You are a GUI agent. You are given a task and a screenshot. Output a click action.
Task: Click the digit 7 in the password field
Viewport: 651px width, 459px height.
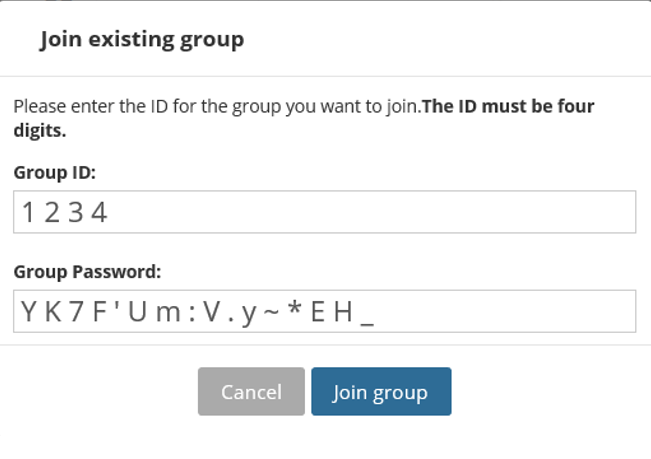(x=76, y=312)
